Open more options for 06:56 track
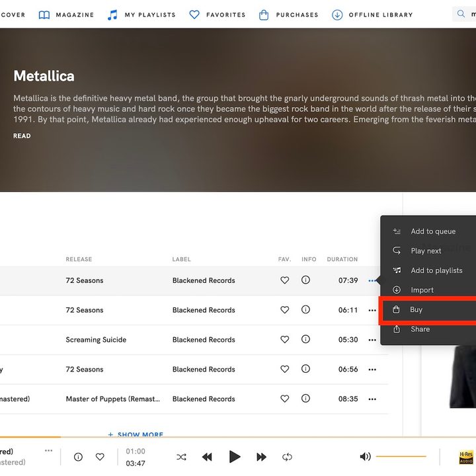Screen dimensions: 476x476 pos(372,370)
